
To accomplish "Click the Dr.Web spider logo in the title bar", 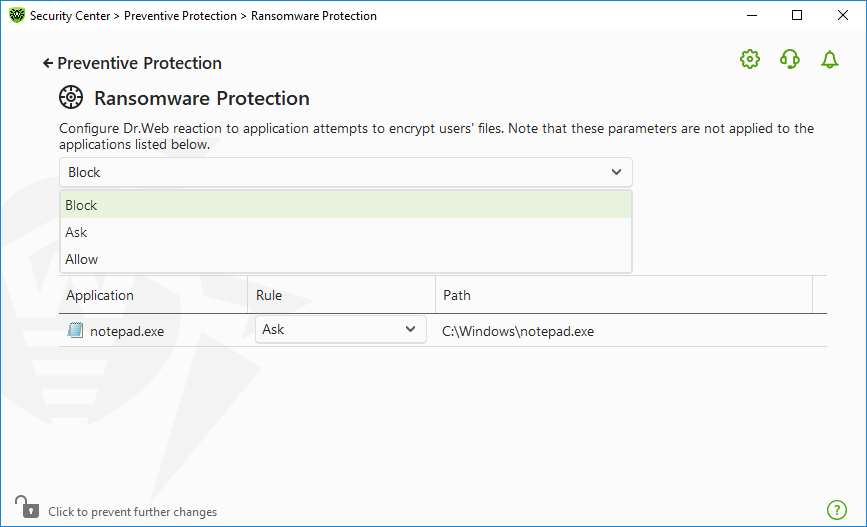I will 17,15.
